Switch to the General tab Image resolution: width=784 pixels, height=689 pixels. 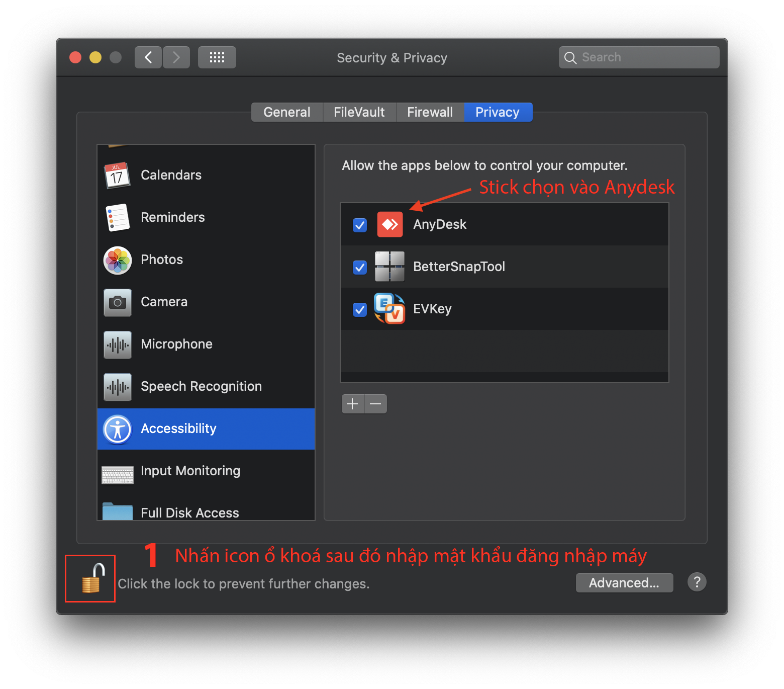(287, 112)
